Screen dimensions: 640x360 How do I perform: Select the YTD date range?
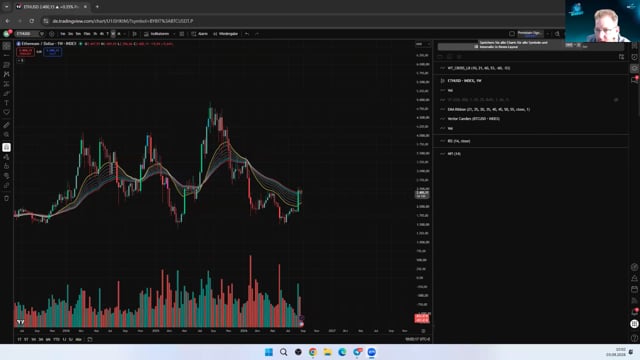(56, 339)
